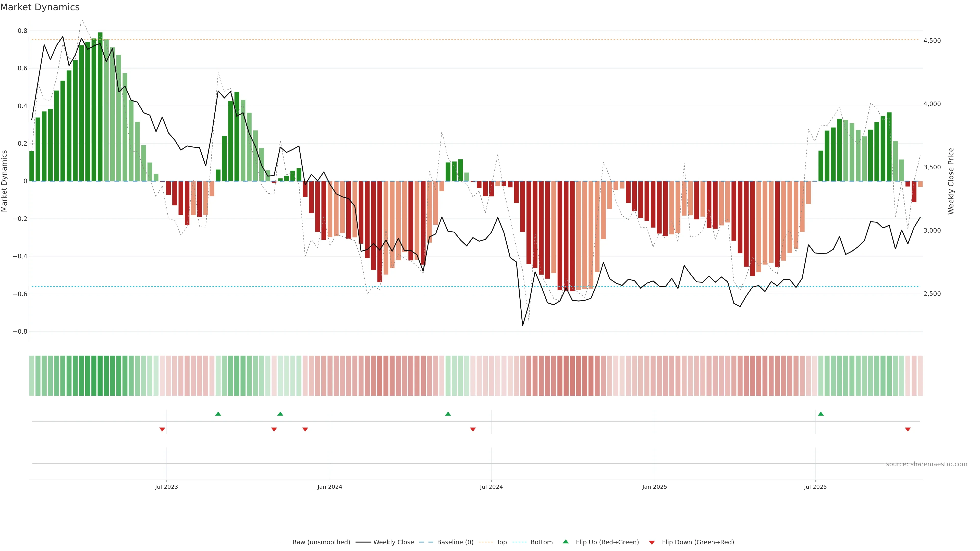Click the Flip Up green triangle in legend

coord(566,542)
